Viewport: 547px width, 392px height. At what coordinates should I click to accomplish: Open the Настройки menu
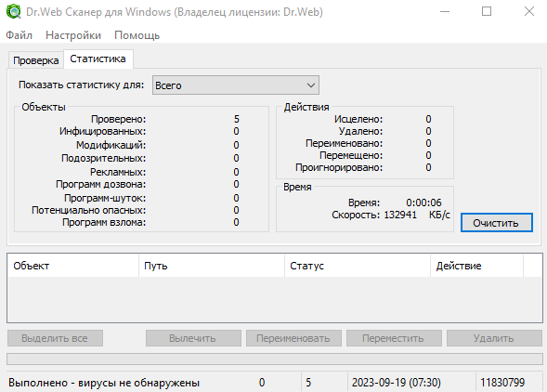(x=73, y=35)
